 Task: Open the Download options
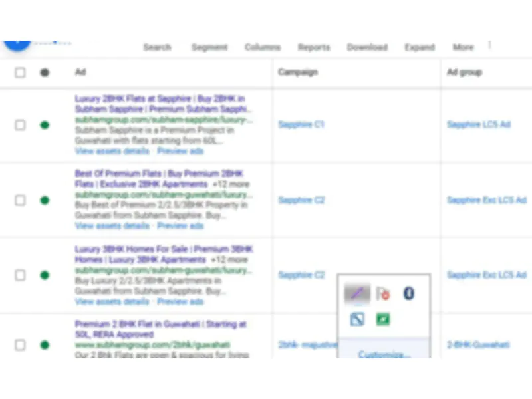coord(367,47)
